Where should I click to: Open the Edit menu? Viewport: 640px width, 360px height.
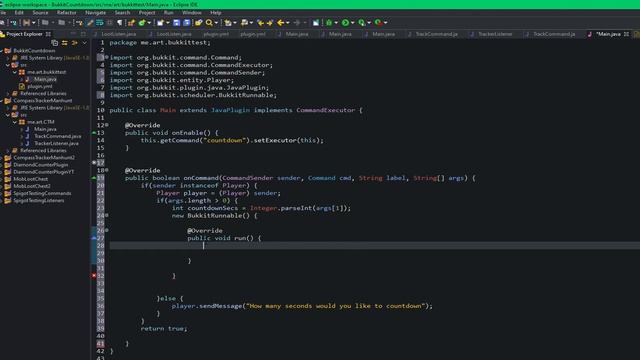(x=19, y=13)
